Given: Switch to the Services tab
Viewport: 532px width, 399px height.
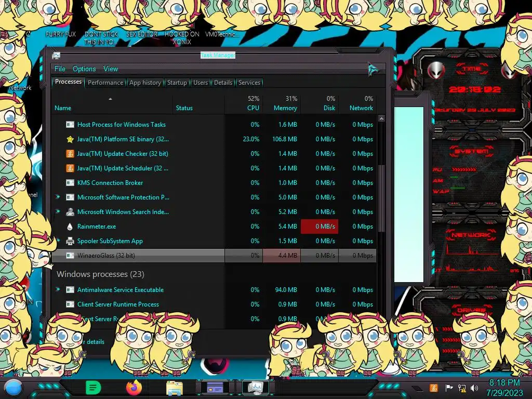Looking at the screenshot, I should (249, 83).
